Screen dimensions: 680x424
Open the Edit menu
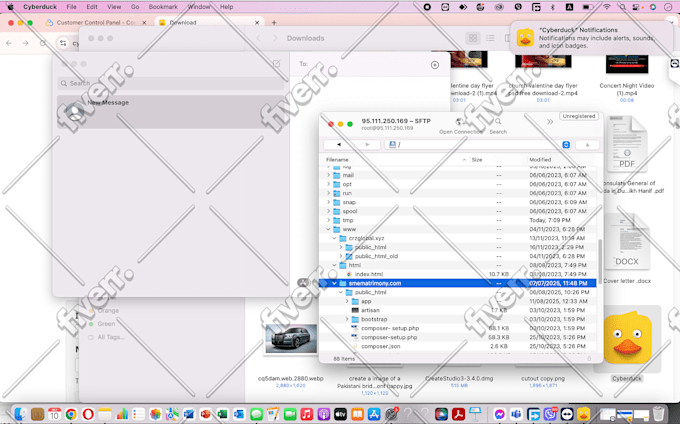pos(92,7)
